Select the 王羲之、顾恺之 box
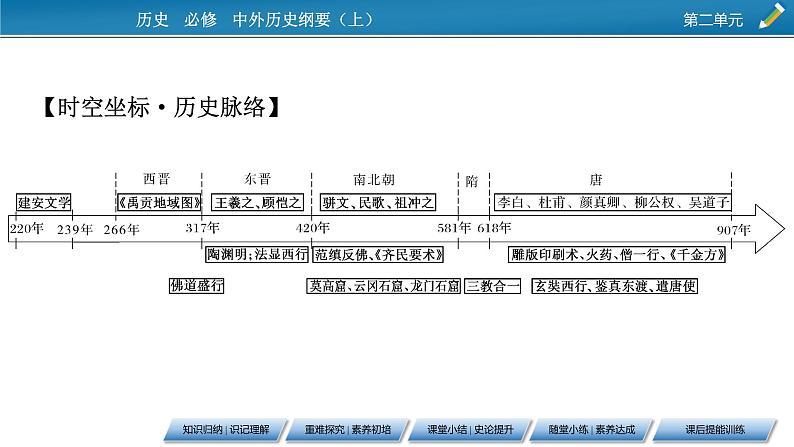Viewport: 794px width, 447px height. (256, 203)
